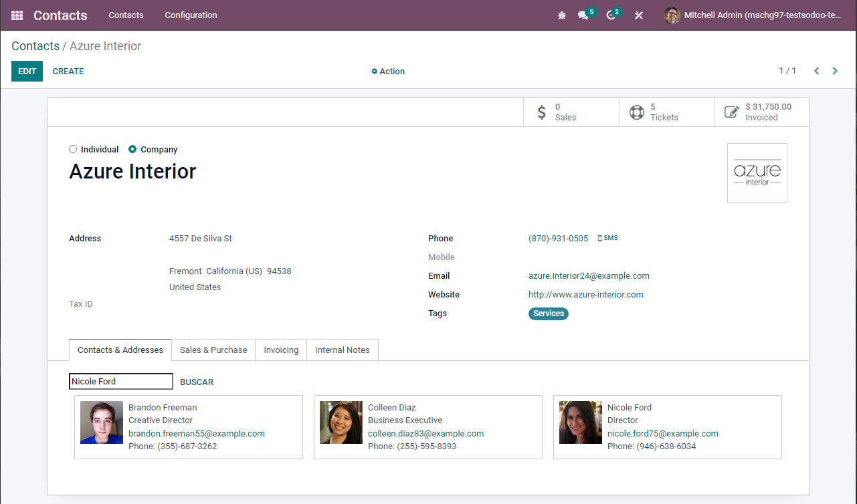Call phone number (870)-931-0505
Screen dimensions: 857x504
[559, 239]
